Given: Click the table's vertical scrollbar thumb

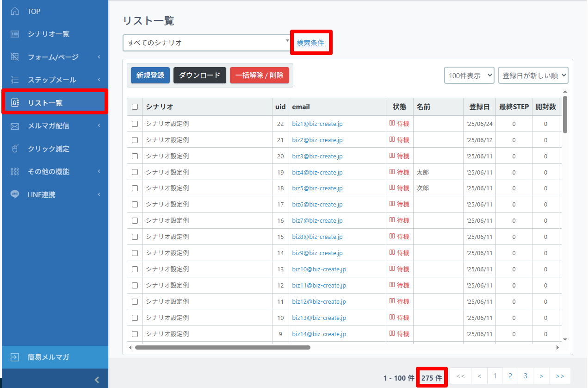Looking at the screenshot, I should click(565, 114).
